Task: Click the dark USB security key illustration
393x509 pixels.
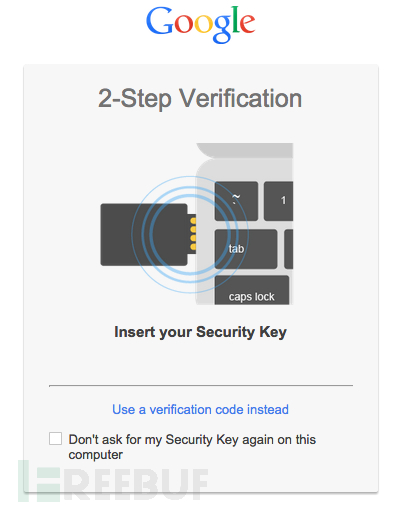Action: [148, 235]
